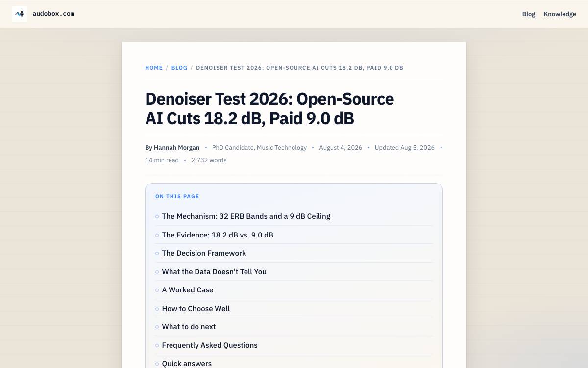The height and width of the screenshot is (368, 588).
Task: Jump to Frequently Asked Questions section
Action: [210, 345]
